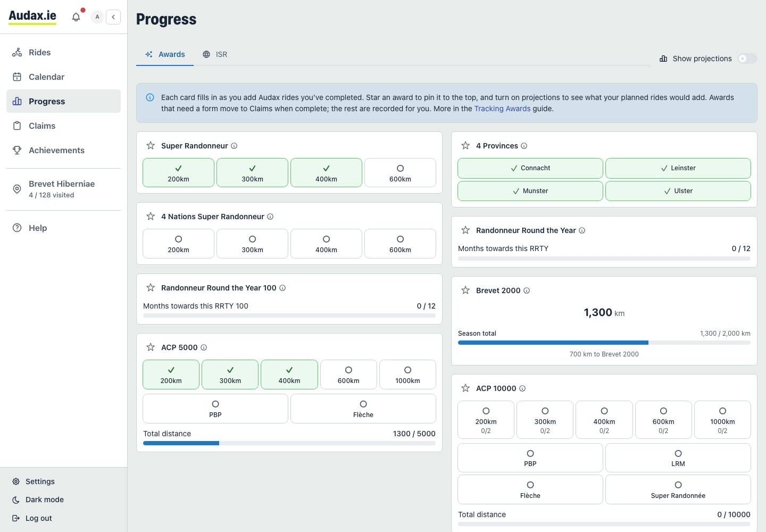The width and height of the screenshot is (766, 532).
Task: Select the LRM tile in ACP 10000
Action: [x=678, y=458]
